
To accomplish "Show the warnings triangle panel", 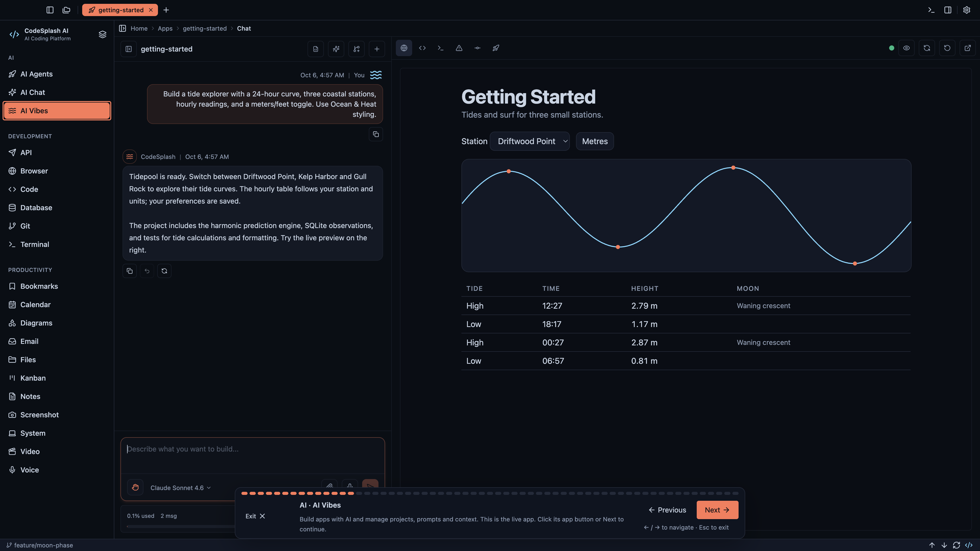I will click(x=459, y=48).
